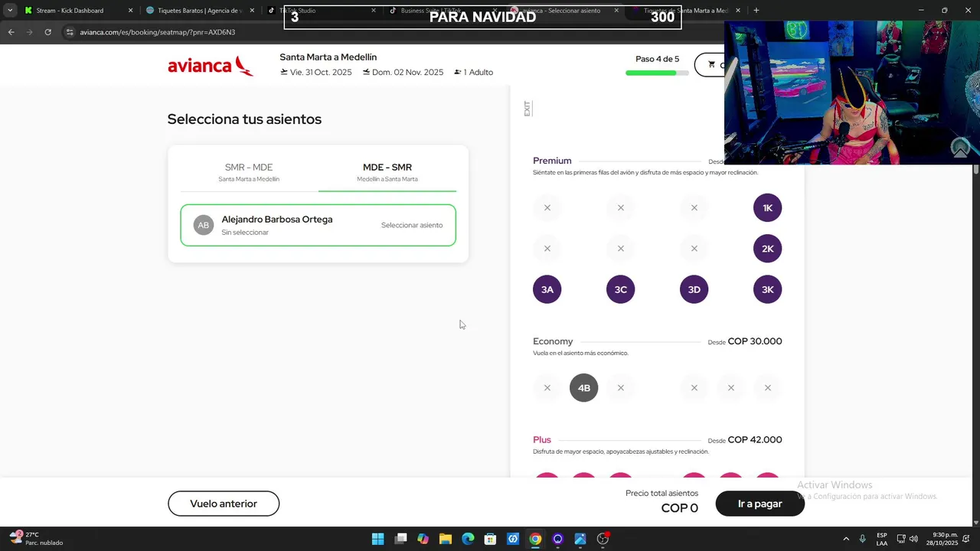Viewport: 980px width, 551px height.
Task: Select Premium seat 3C
Action: pos(620,289)
